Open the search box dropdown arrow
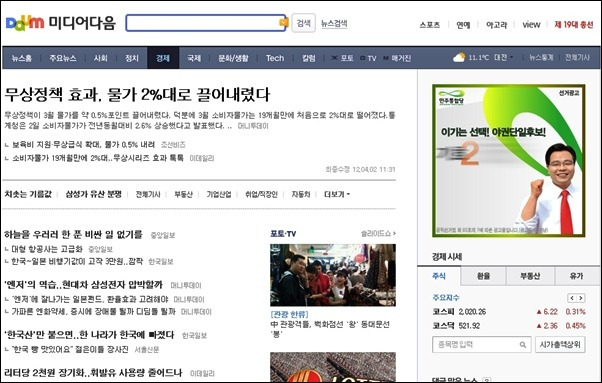 283,23
